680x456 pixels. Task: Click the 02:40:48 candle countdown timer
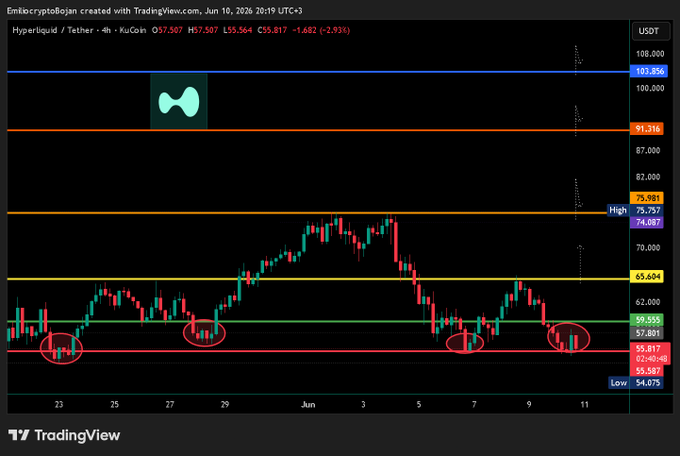(650, 359)
